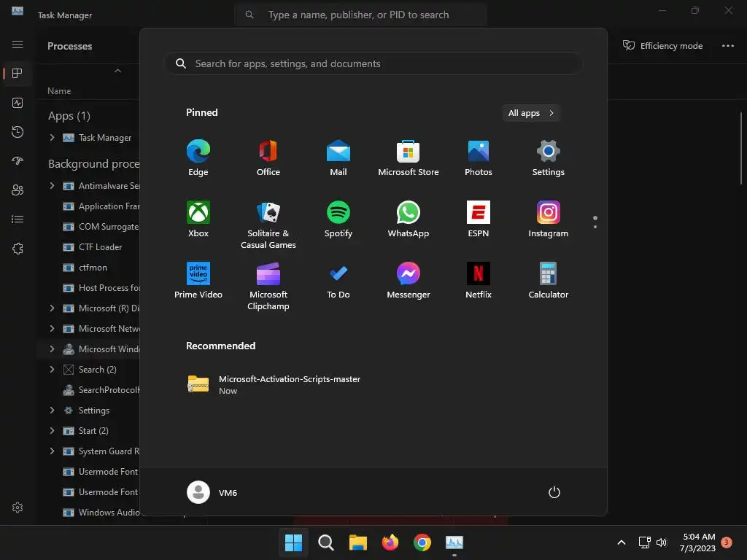Open the Calculator app
Image resolution: width=747 pixels, height=560 pixels.
549,281
